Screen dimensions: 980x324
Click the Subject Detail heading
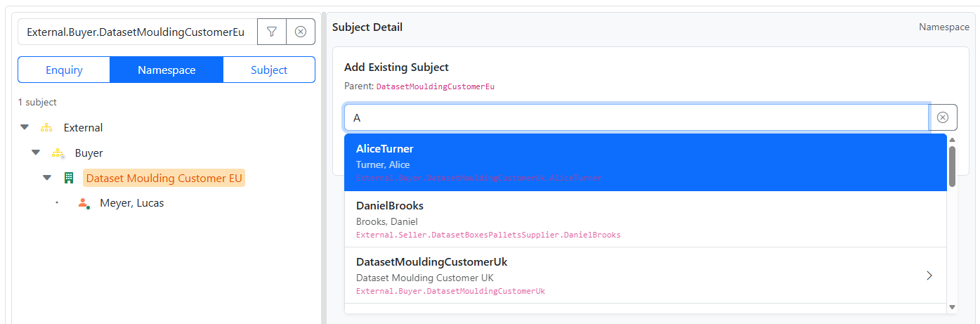point(367,27)
